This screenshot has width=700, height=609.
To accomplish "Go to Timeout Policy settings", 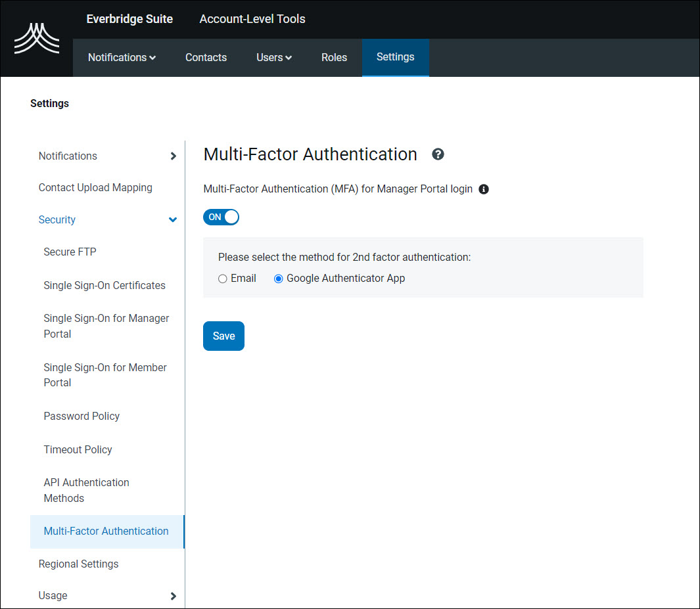I will [78, 449].
